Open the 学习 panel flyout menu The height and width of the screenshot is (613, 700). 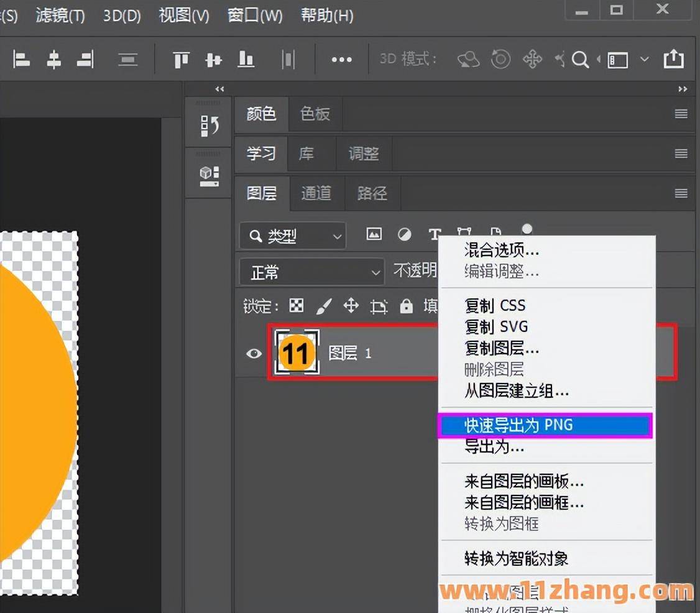pyautogui.click(x=681, y=154)
